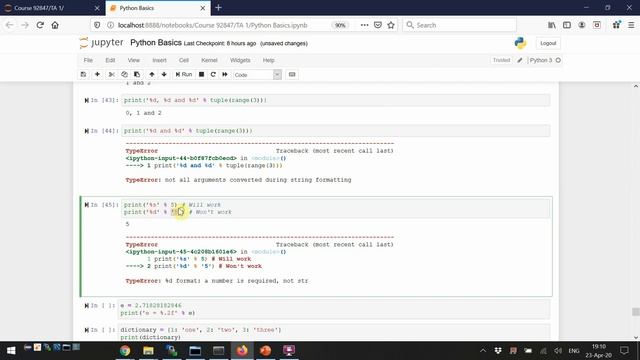Viewport: 640px width, 360px height.
Task: Open the Windows notification center
Action: coord(624,350)
